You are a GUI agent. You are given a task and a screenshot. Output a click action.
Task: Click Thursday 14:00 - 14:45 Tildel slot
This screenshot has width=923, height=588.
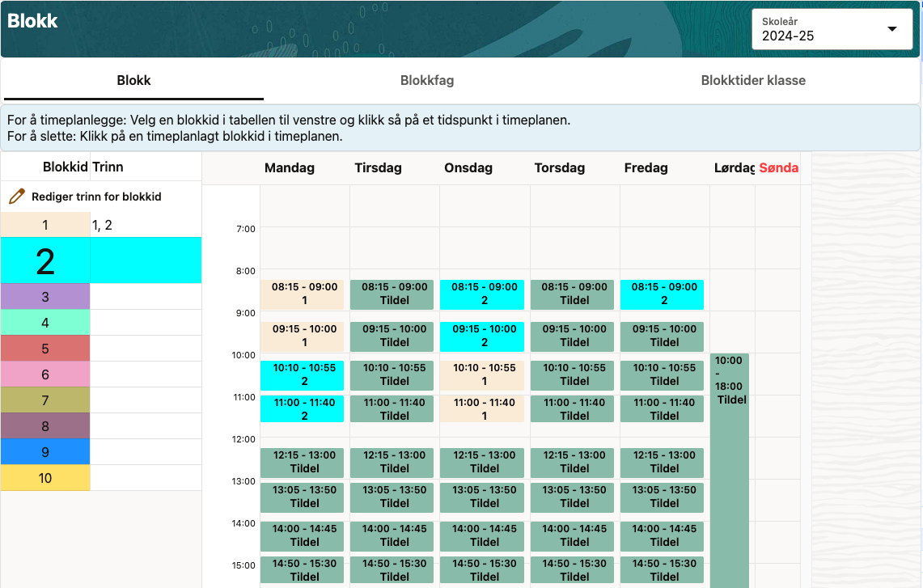(x=574, y=535)
